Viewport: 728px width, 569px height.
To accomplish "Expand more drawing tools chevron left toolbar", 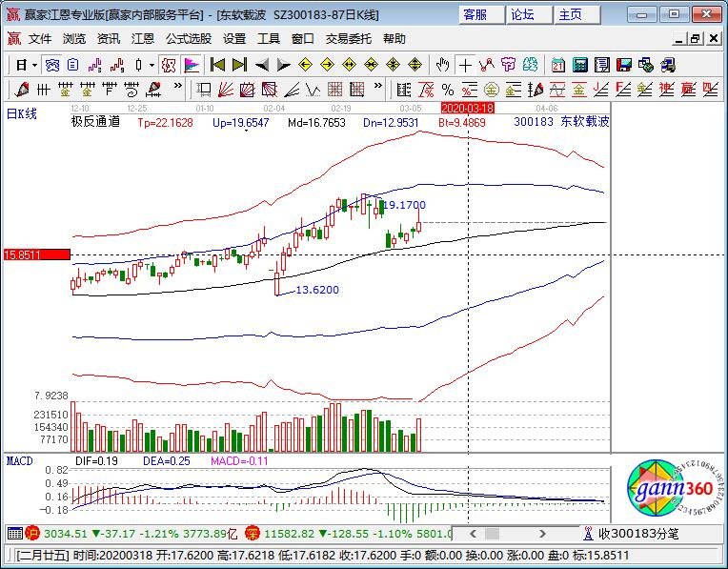I will pyautogui.click(x=178, y=86).
